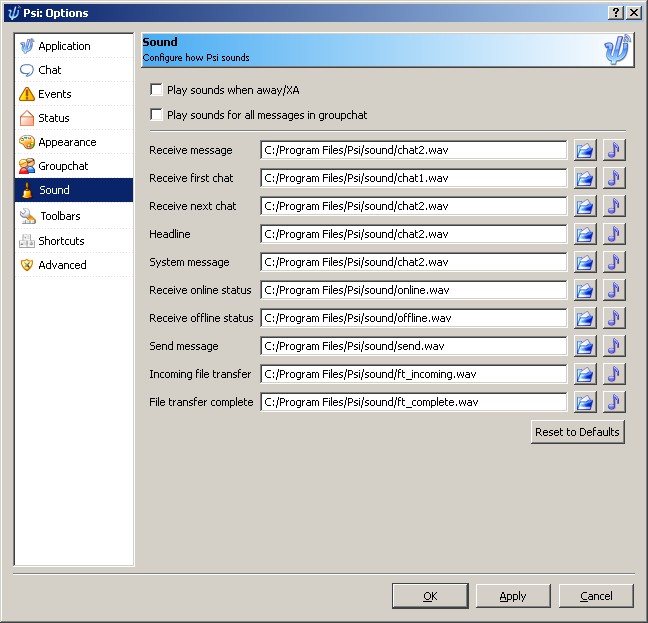Close the Psi Options window
Image resolution: width=648 pixels, height=623 pixels.
click(634, 13)
